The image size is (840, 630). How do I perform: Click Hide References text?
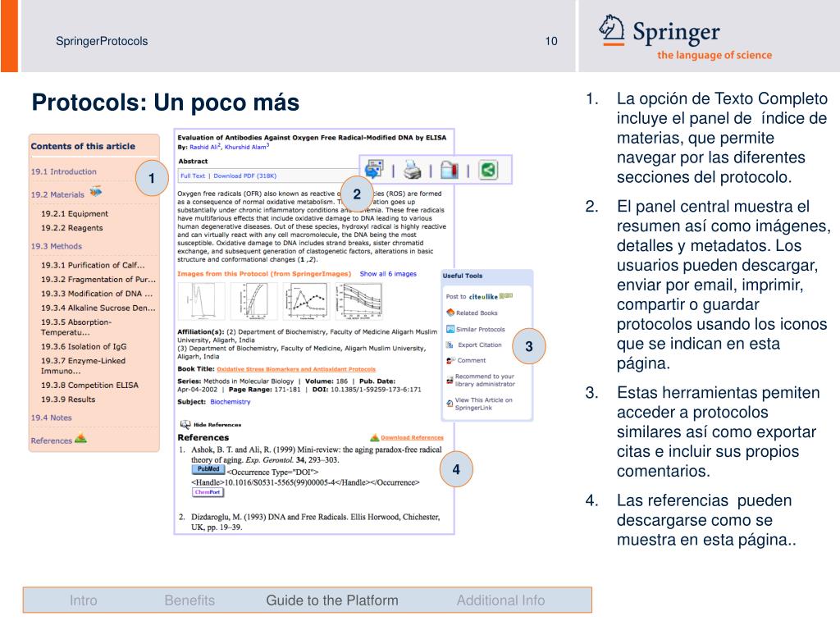click(x=217, y=425)
